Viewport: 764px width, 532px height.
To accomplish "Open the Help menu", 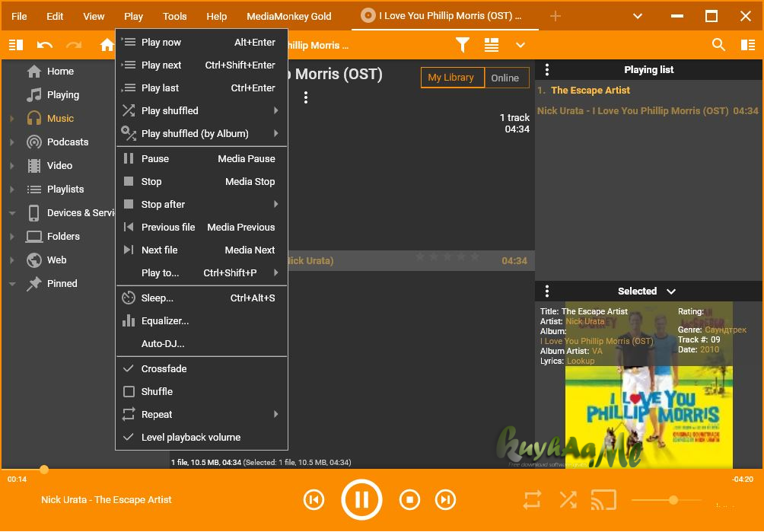I will coord(216,16).
